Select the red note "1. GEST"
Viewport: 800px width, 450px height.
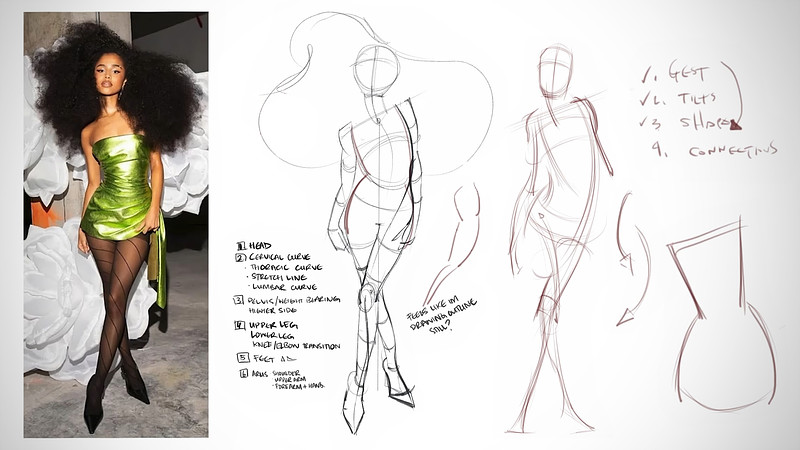tap(675, 72)
